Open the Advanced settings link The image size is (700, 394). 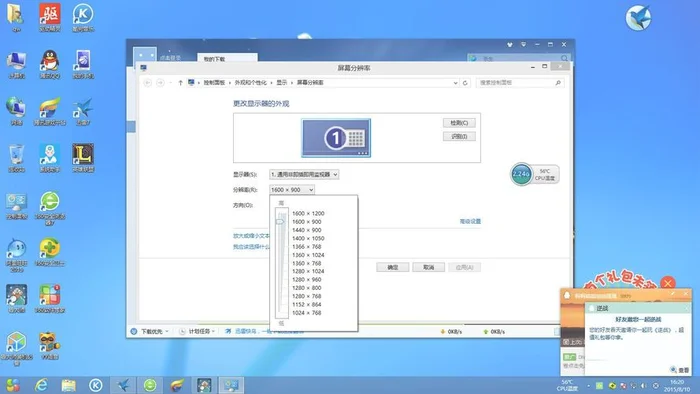point(470,221)
